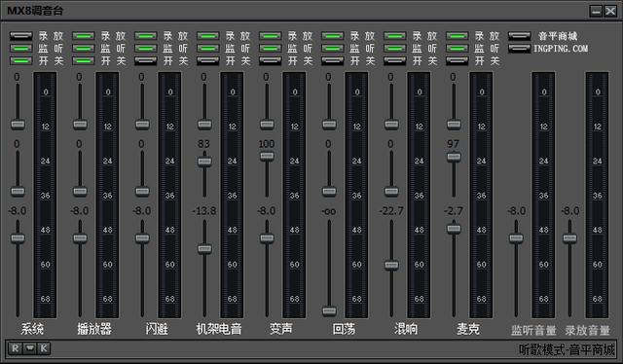Screen dimensions: 623x364
Task: Toggle the LED beside 音平商城 label
Action: (x=520, y=36)
